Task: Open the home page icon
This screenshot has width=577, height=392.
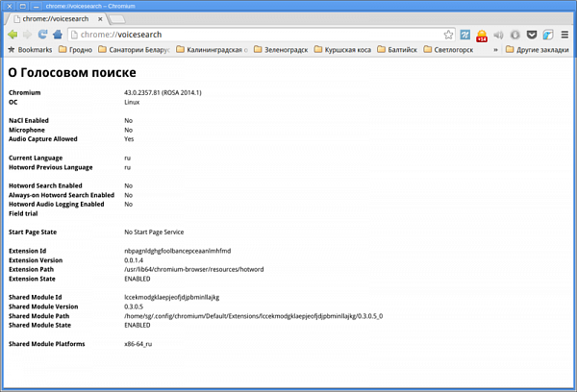Action: point(58,35)
